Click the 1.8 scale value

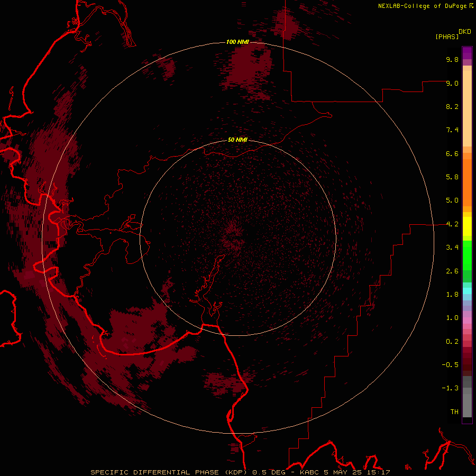coord(452,295)
